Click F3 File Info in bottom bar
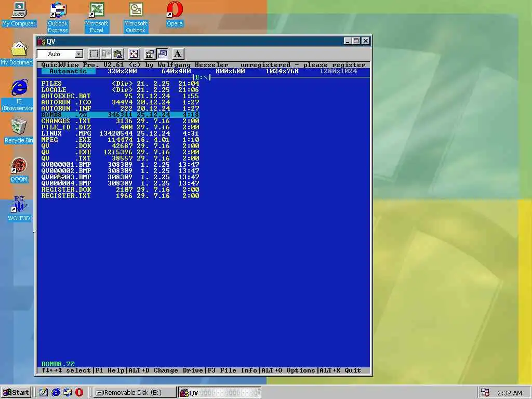Image resolution: width=532 pixels, height=399 pixels. point(232,370)
